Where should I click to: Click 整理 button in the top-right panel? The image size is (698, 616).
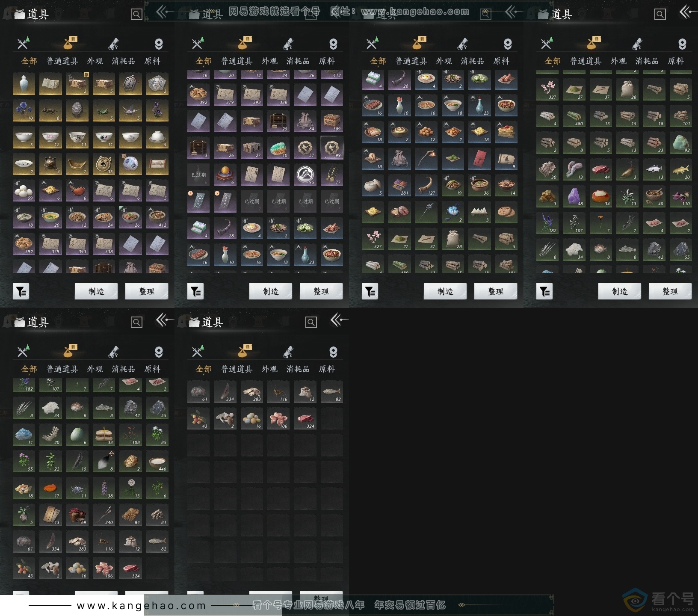tap(670, 291)
